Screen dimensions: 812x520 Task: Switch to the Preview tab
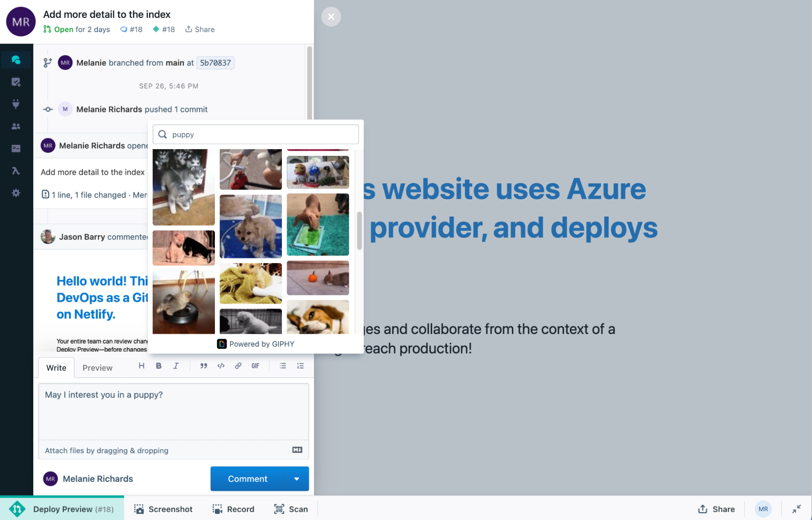pos(97,368)
